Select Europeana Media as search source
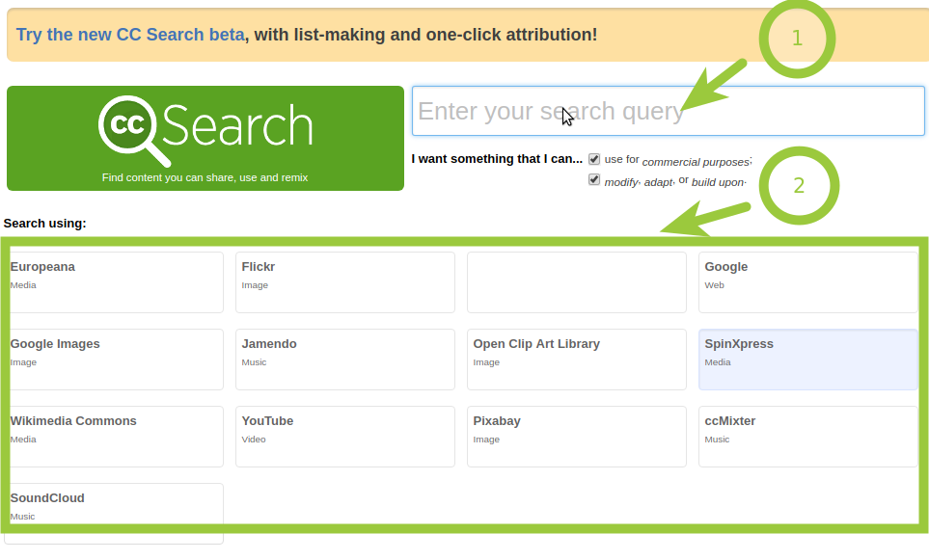The height and width of the screenshot is (560, 929). 114,282
